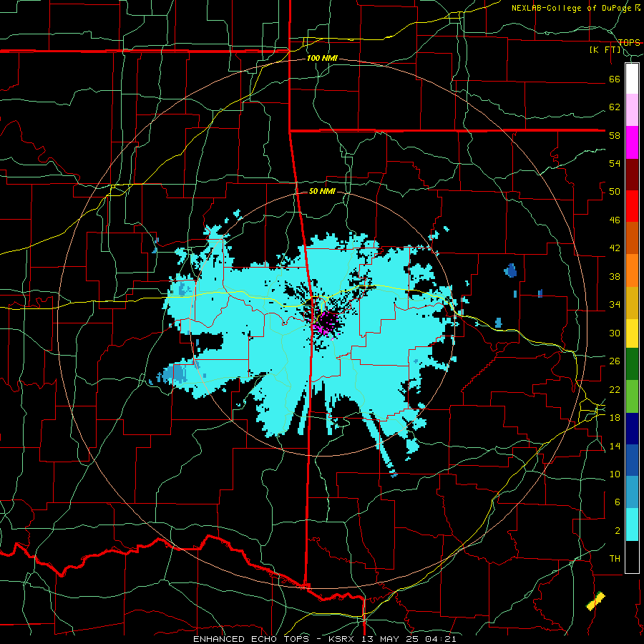This screenshot has width=644, height=644.
Task: Click the "26" legend value
Action: (x=615, y=361)
